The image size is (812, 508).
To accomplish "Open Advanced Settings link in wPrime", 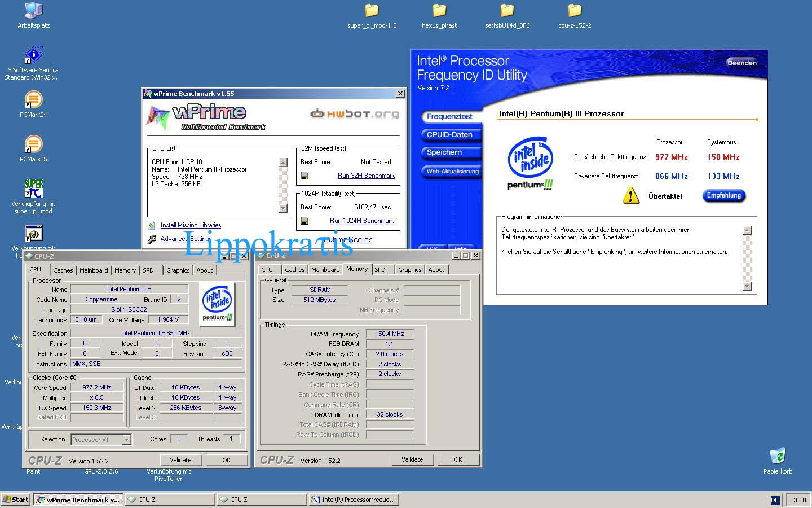I will [x=186, y=239].
